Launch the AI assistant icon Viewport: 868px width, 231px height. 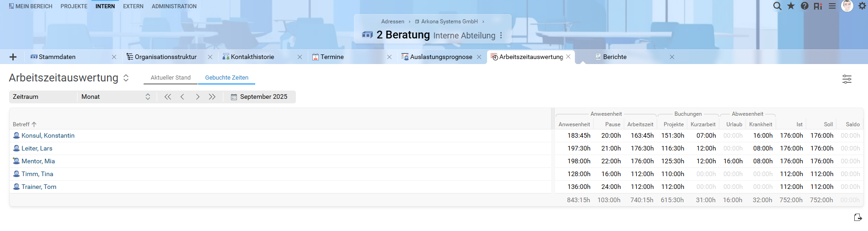[x=818, y=6]
